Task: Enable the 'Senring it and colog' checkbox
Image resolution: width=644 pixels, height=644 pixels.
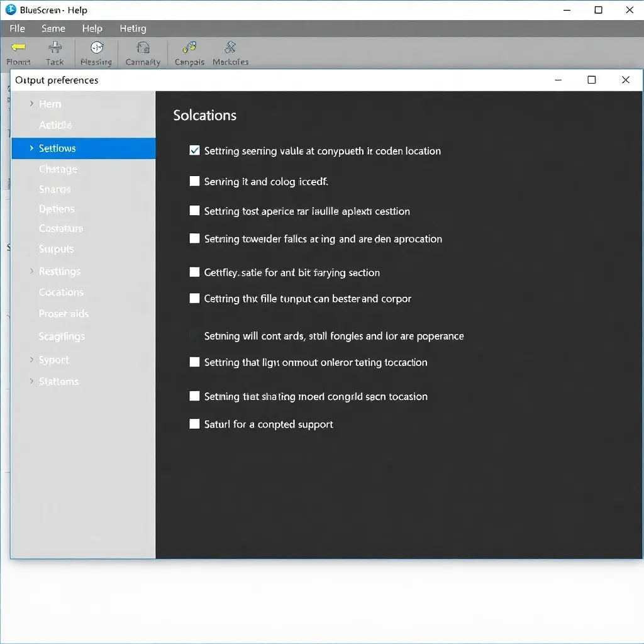Action: click(x=194, y=181)
